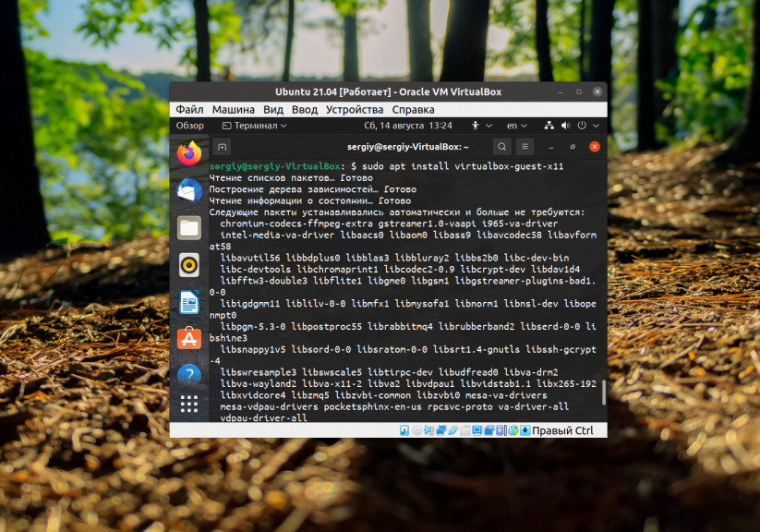Screen dimensions: 760x532
Task: Open Rhythmbox music player from the dock
Action: [x=189, y=265]
